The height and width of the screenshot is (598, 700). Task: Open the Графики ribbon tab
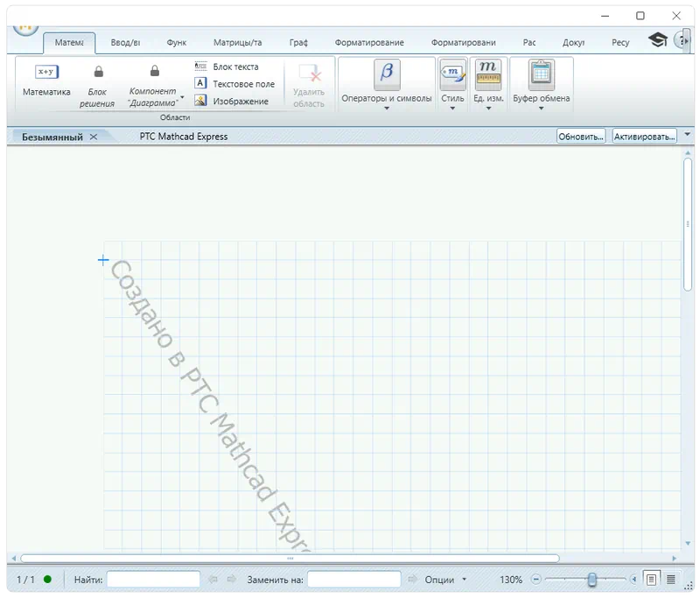(298, 42)
